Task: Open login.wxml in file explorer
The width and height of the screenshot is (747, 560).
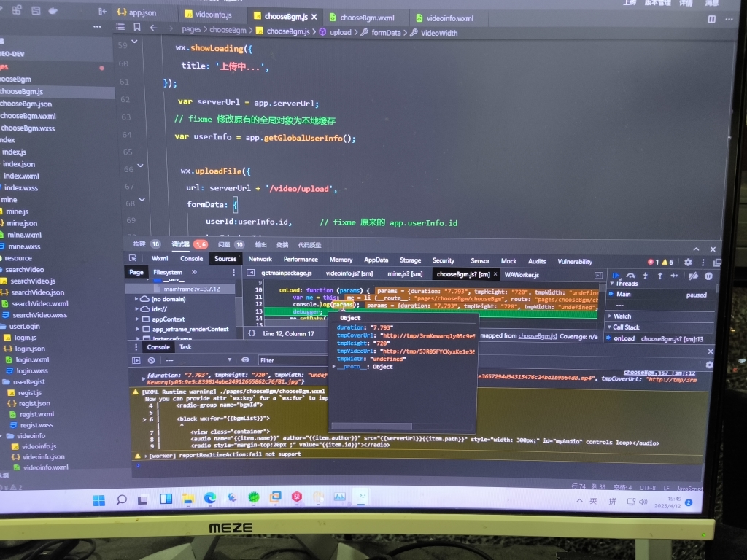Action: [32, 360]
